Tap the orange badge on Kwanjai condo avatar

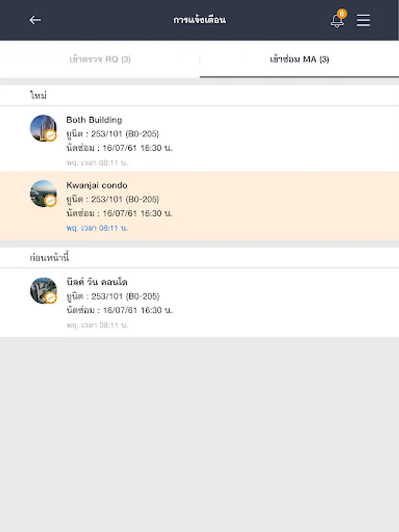pyautogui.click(x=51, y=201)
